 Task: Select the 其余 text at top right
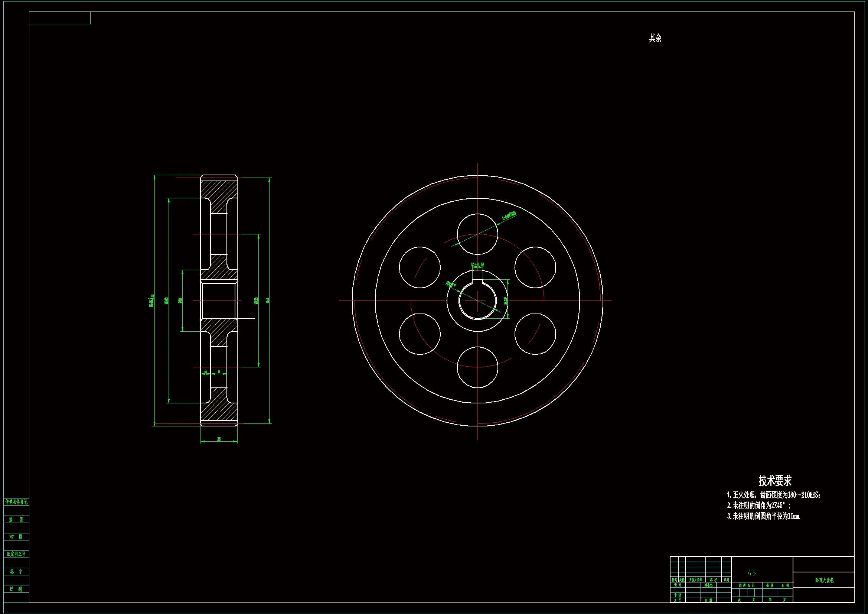[655, 38]
